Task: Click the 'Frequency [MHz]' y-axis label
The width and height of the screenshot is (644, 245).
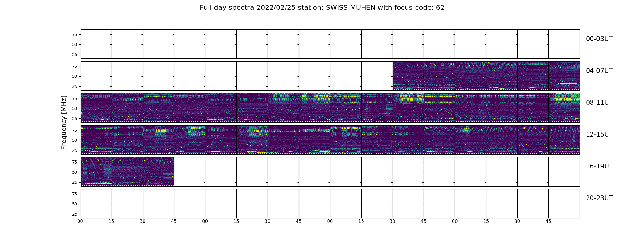Action: 64,123
